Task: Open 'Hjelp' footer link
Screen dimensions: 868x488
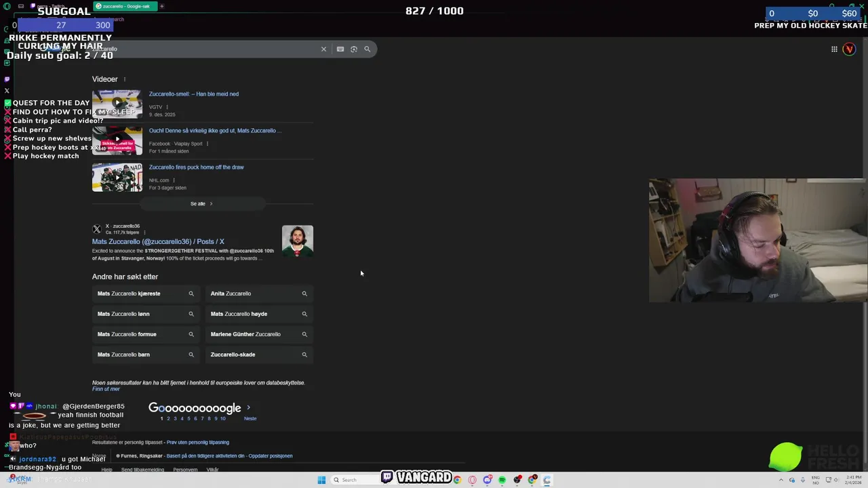Action: click(106, 470)
